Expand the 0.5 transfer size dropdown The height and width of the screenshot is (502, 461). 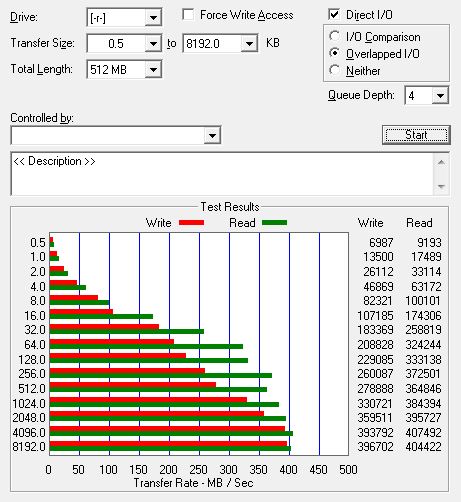coord(153,43)
